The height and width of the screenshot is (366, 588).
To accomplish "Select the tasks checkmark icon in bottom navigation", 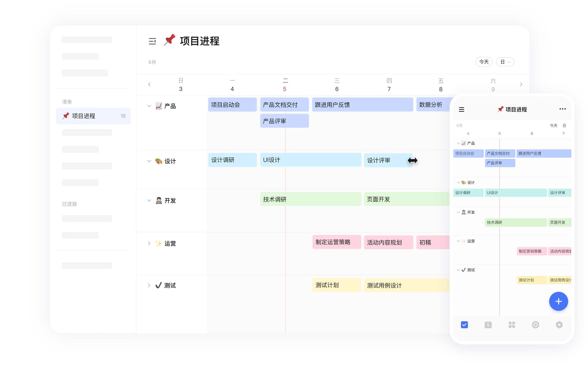I will (x=464, y=325).
